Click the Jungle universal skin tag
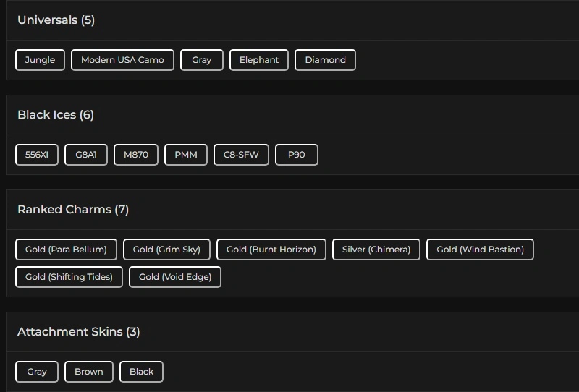 point(40,60)
